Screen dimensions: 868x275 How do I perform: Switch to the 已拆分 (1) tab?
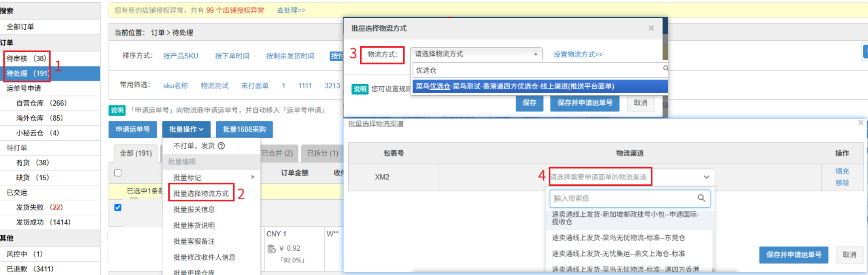(322, 153)
